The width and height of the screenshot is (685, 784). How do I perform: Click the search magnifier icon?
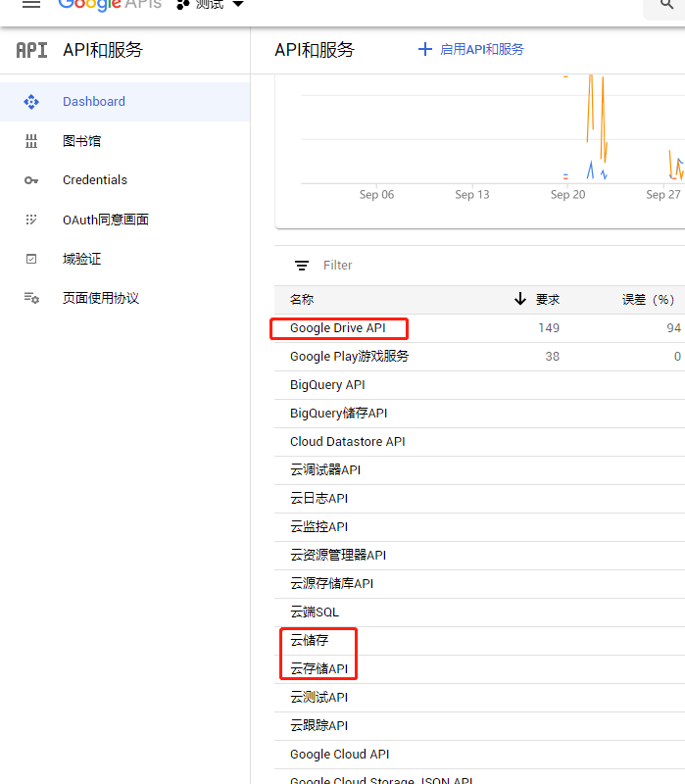pos(666,5)
